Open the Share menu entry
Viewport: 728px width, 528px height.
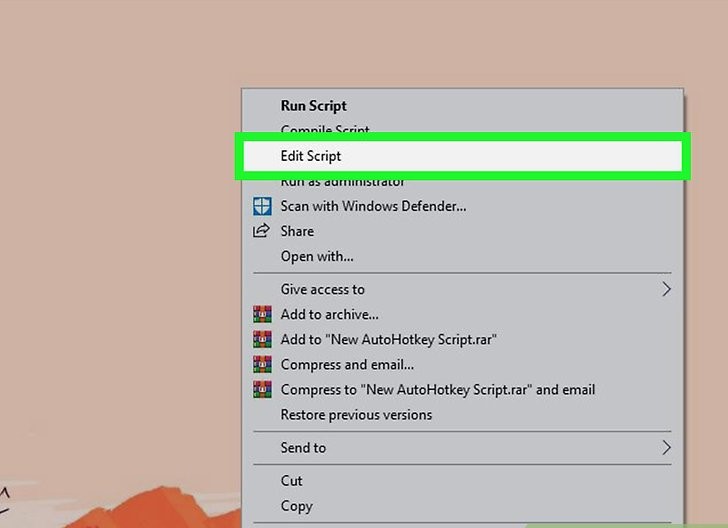(462, 231)
